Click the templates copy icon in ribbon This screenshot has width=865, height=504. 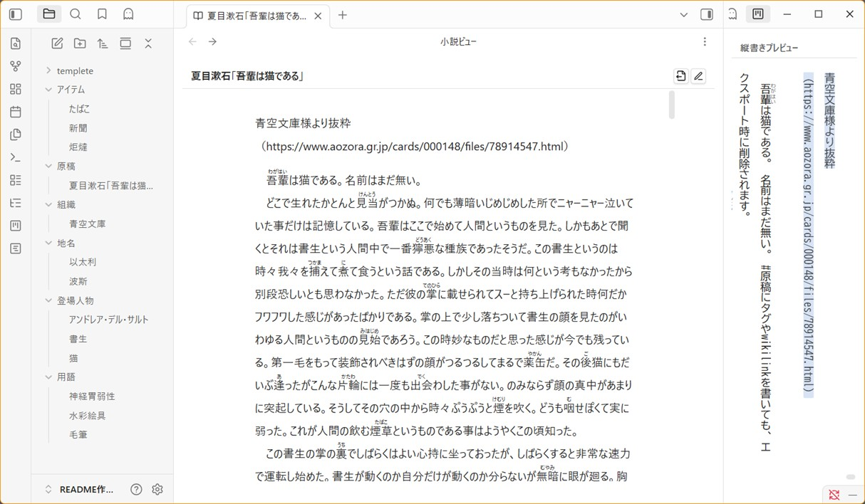tap(15, 135)
